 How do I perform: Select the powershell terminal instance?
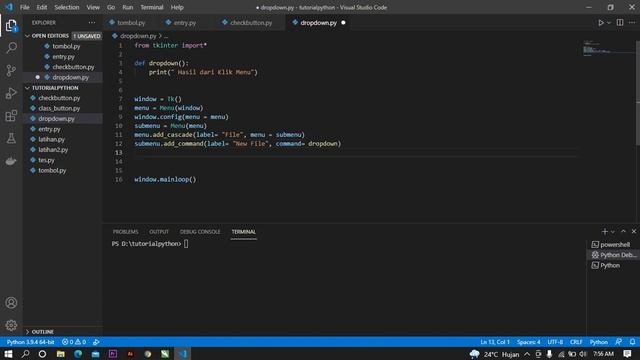613,244
